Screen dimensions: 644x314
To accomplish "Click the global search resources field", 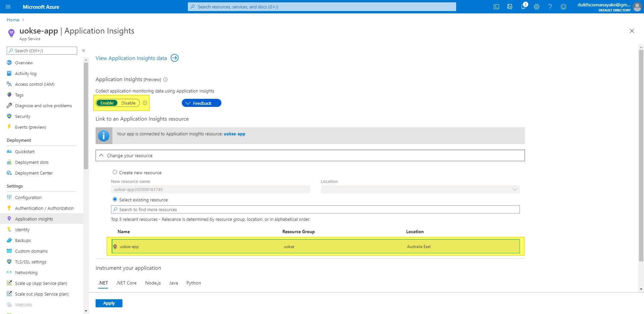I will 322,7.
